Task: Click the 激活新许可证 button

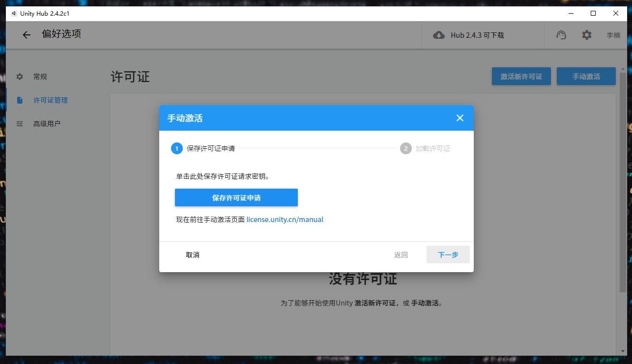Action: click(x=521, y=77)
